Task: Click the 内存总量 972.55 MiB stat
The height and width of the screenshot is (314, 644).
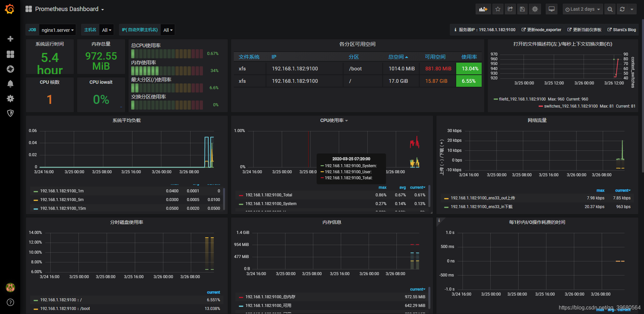Action: pyautogui.click(x=101, y=61)
